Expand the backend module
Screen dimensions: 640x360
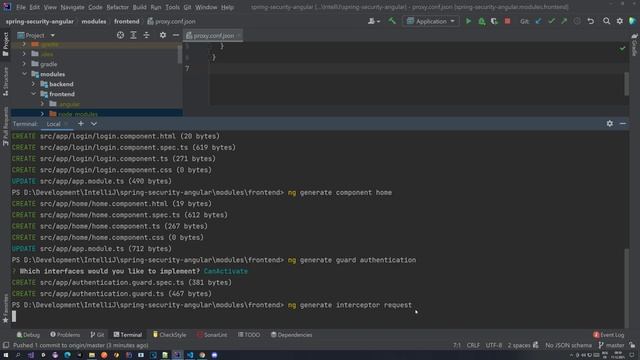[x=33, y=84]
